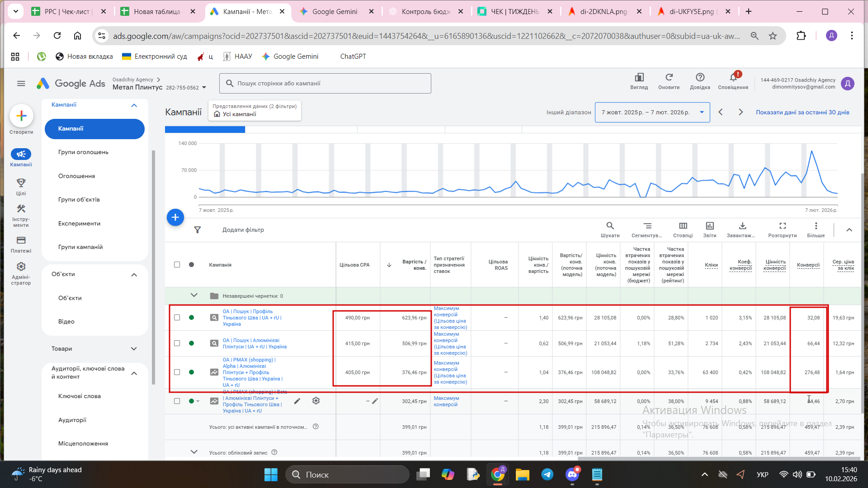The height and width of the screenshot is (488, 868).
Task: Click the blue Create (Створити) plus button
Action: point(21,116)
